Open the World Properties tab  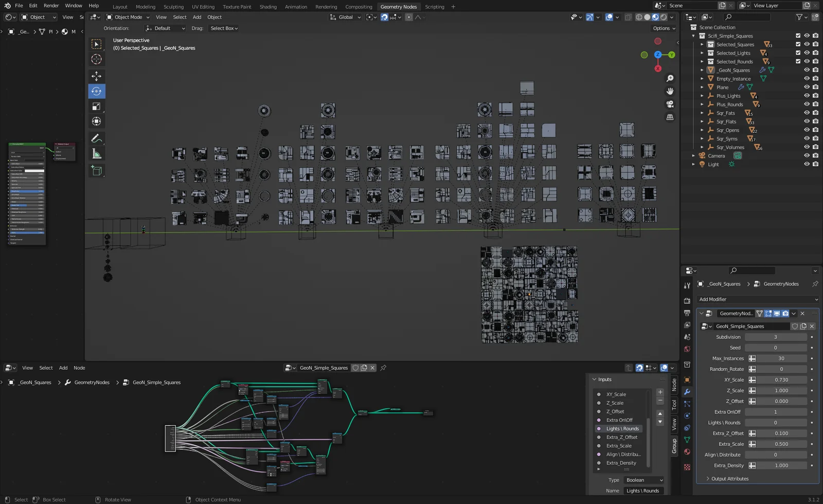click(x=687, y=349)
